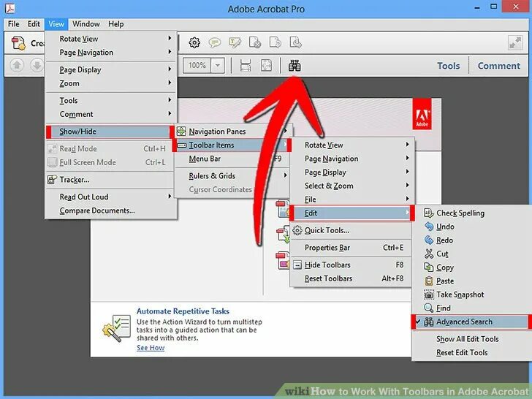
Task: Expand the Rotate View submenu in the View menu
Action: (110, 39)
